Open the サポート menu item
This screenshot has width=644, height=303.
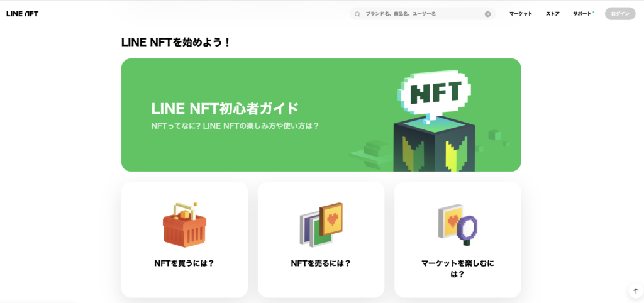click(582, 14)
